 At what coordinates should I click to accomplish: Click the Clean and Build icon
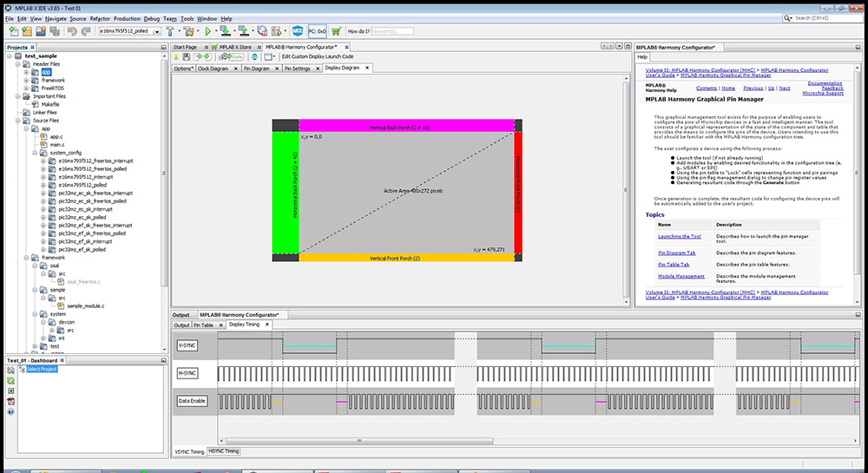pyautogui.click(x=188, y=31)
